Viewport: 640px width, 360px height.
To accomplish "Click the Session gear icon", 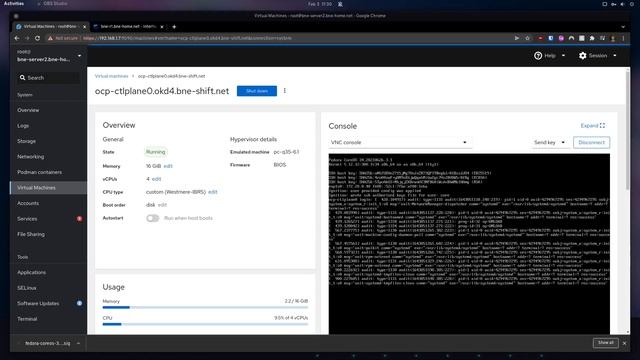I will [582, 56].
